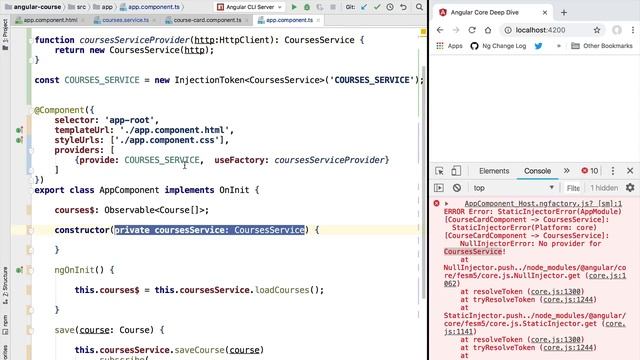Click src folder in the breadcrumb
This screenshot has height=360, width=640.
pos(77,7)
